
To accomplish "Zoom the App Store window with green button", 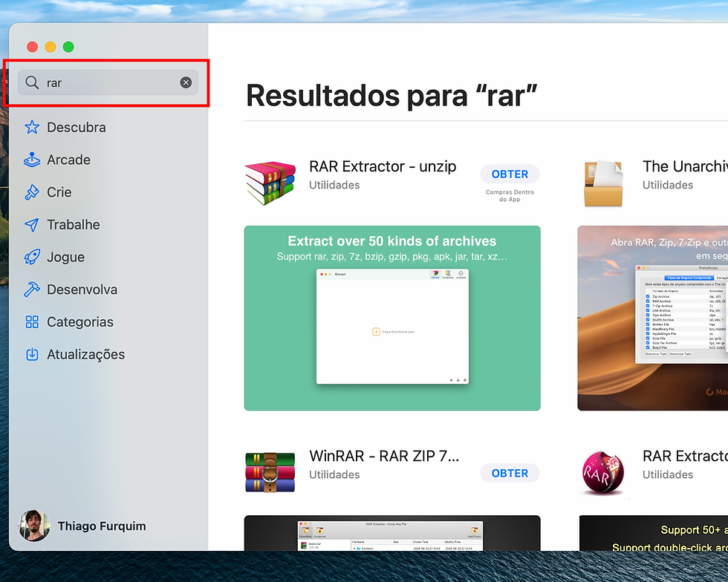I will tap(68, 47).
